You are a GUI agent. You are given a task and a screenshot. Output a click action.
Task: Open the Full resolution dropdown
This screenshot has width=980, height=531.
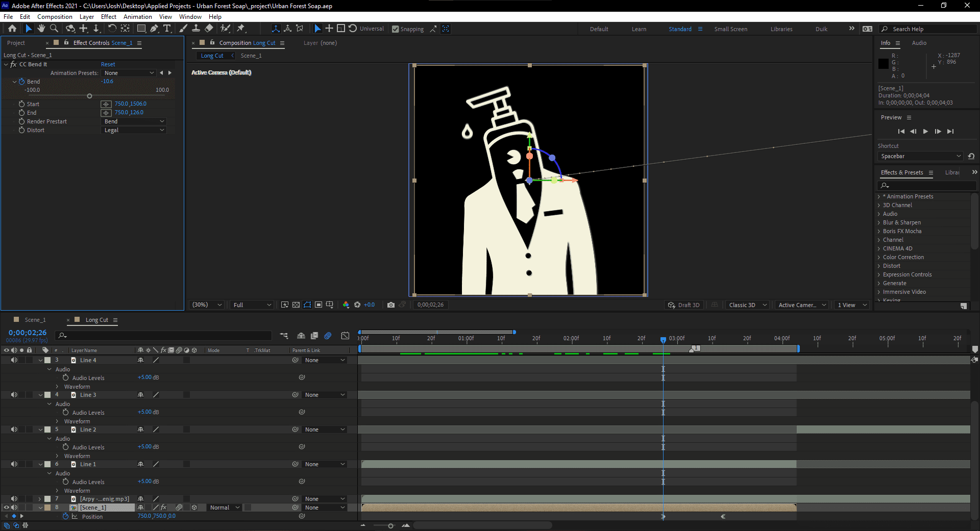pyautogui.click(x=252, y=305)
